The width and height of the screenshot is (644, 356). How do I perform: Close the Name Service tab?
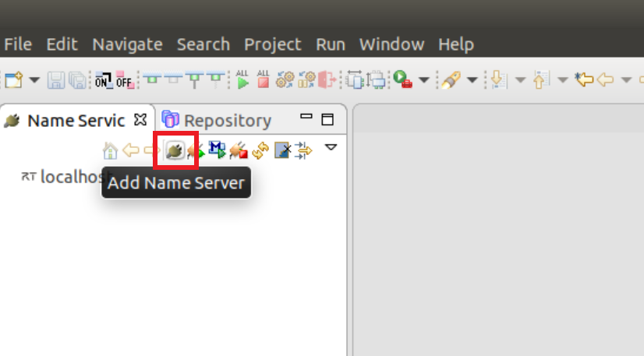pos(140,120)
